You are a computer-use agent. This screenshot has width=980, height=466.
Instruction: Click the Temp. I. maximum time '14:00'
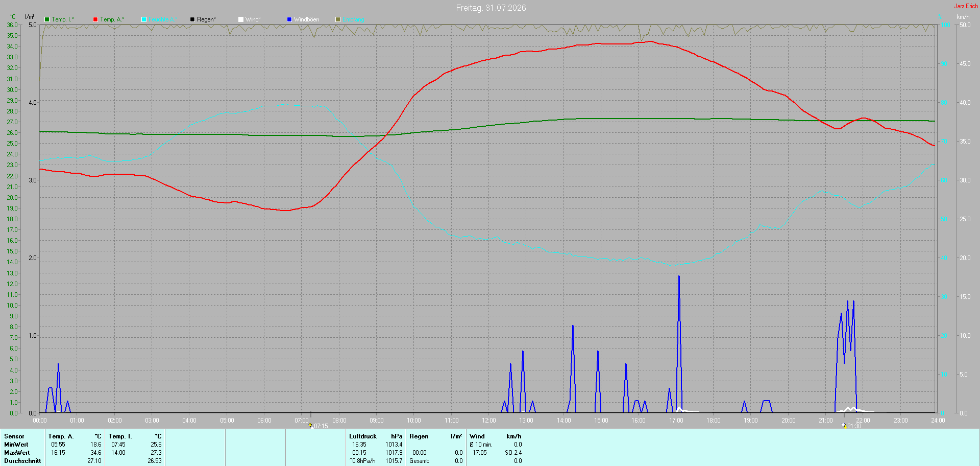pos(118,453)
